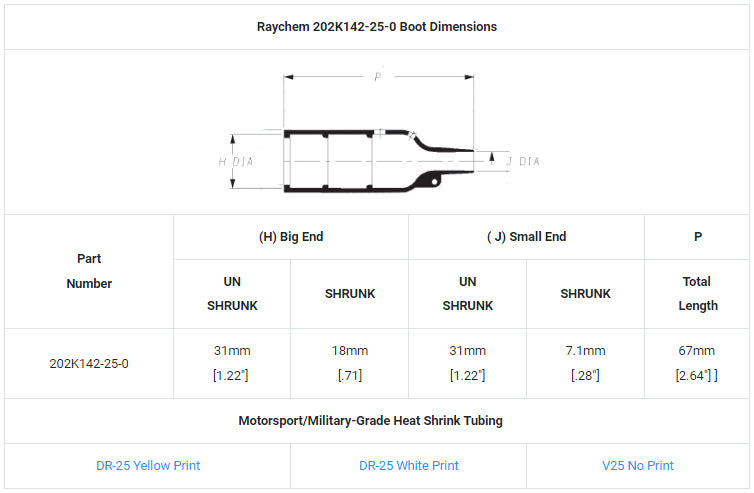Open the DR-25 White Print link
The height and width of the screenshot is (493, 754).
[x=408, y=465]
